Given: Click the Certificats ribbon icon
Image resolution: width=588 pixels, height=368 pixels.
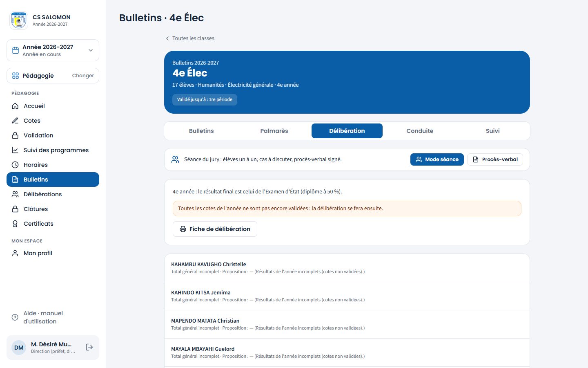Looking at the screenshot, I should (x=15, y=224).
